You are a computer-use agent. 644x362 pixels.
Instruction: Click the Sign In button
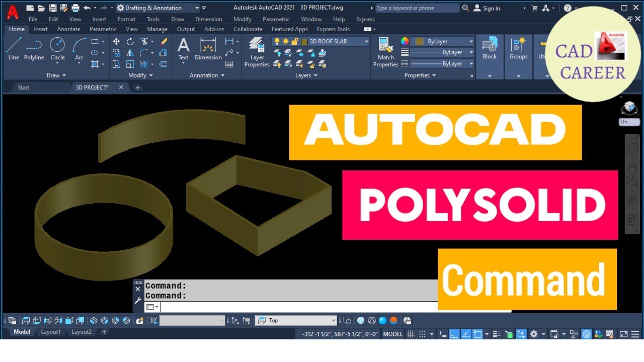click(x=487, y=8)
